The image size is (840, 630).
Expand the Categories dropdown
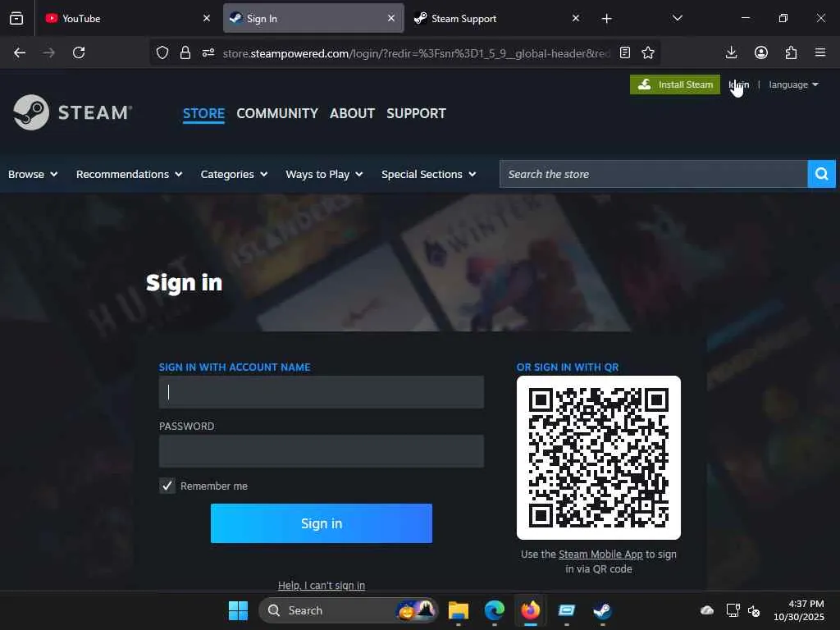(x=234, y=174)
